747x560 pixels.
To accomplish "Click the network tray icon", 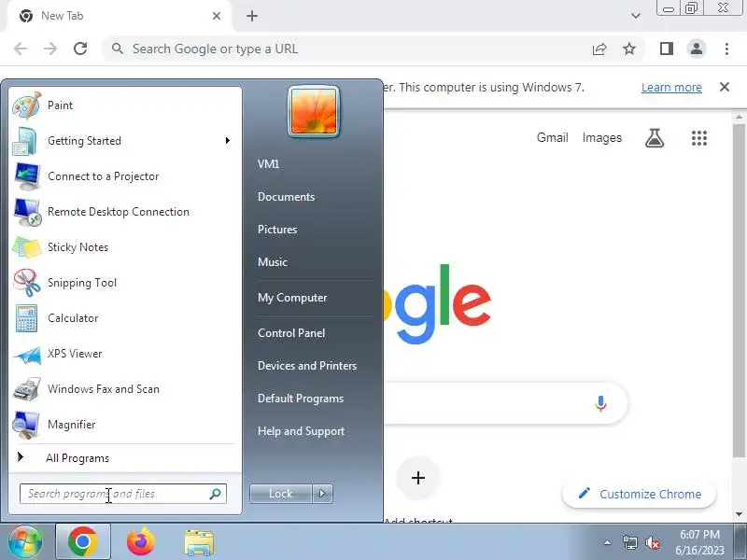I will click(630, 542).
